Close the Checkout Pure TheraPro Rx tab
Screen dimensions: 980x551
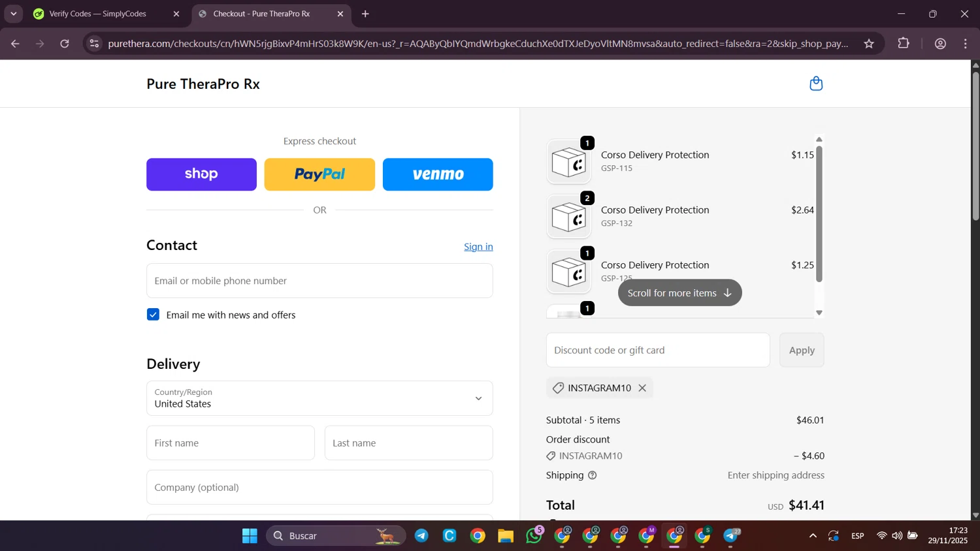coord(340,14)
